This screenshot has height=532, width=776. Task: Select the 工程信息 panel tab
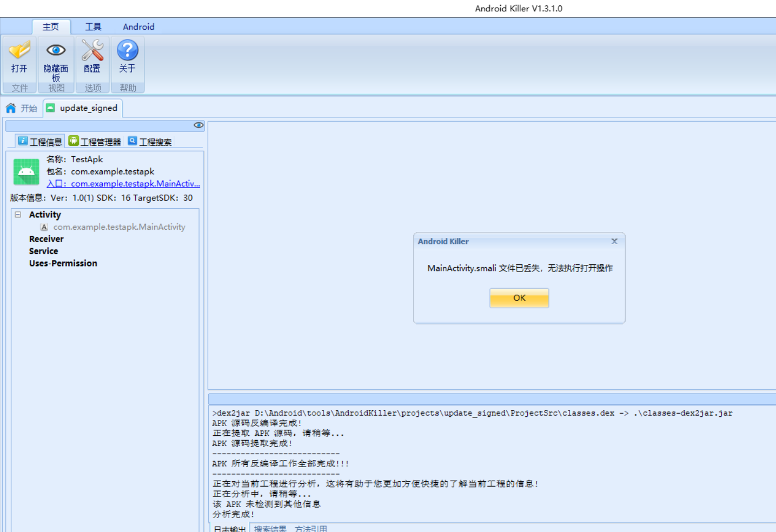pos(40,142)
